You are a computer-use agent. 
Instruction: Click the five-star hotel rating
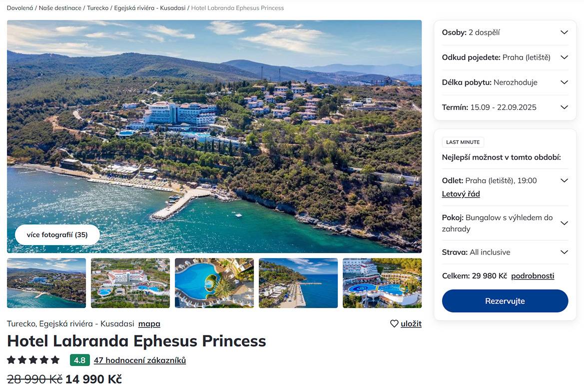tap(33, 360)
